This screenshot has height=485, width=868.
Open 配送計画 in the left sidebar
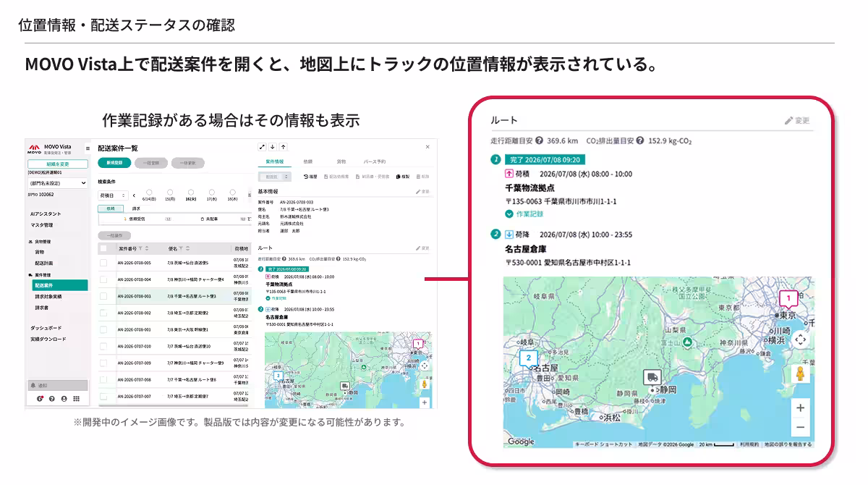pos(45,263)
